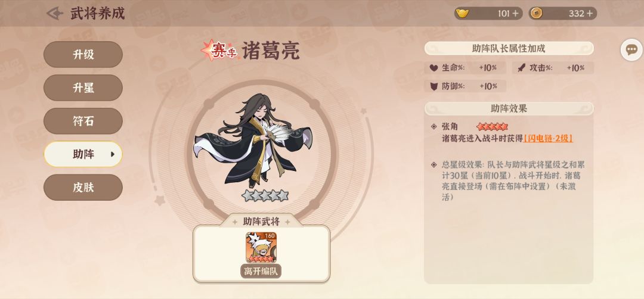
Task: Tap the 赛季 season badge icon
Action: pyautogui.click(x=219, y=51)
